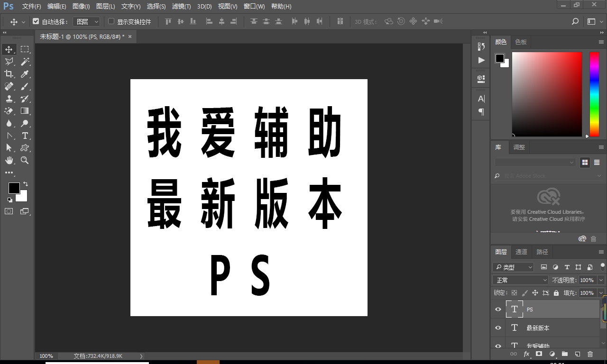Click the hue spectrum slider in Color panel

(594, 94)
